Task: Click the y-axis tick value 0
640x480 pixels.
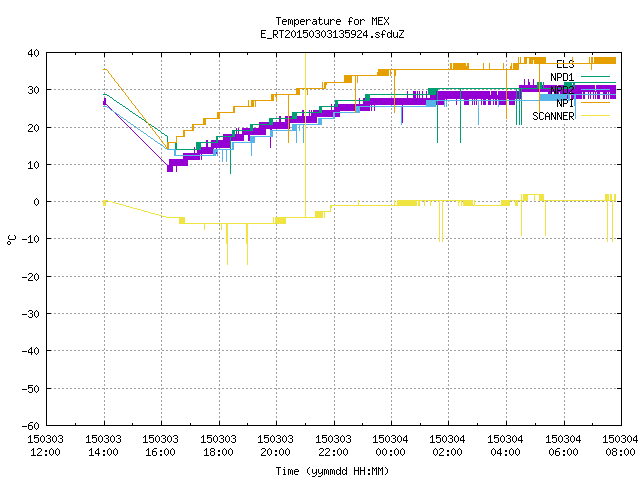Action: pos(37,202)
